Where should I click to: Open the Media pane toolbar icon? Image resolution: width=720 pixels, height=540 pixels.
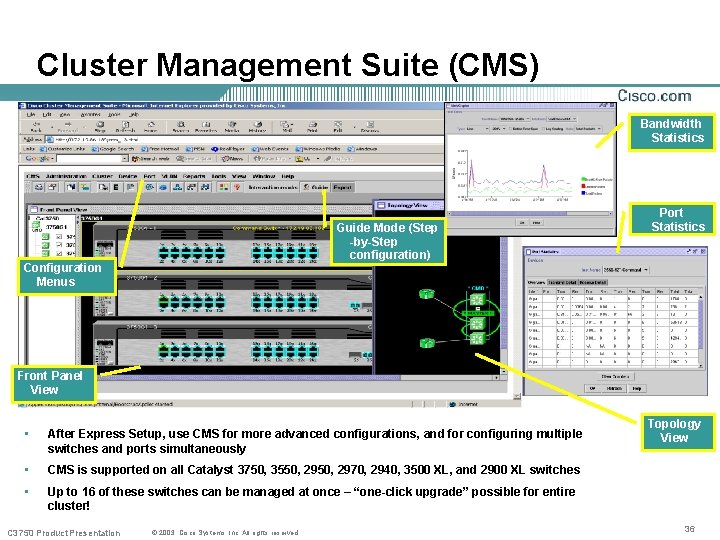232,127
